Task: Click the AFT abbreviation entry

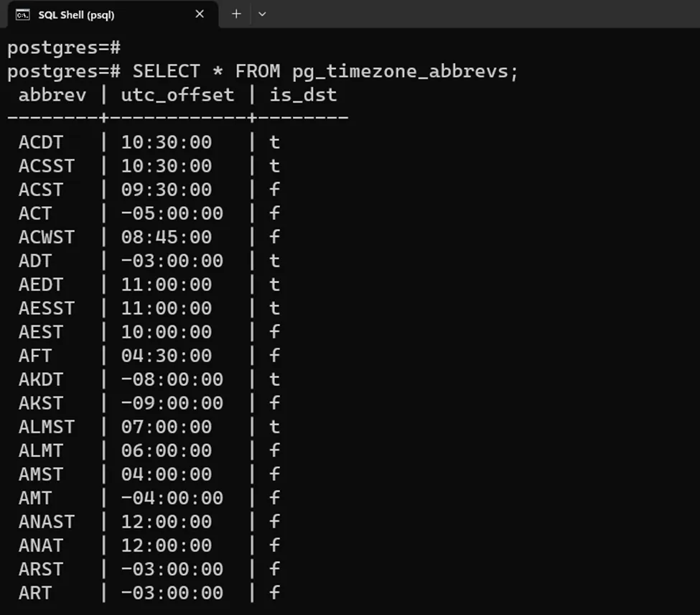Action: [x=35, y=356]
